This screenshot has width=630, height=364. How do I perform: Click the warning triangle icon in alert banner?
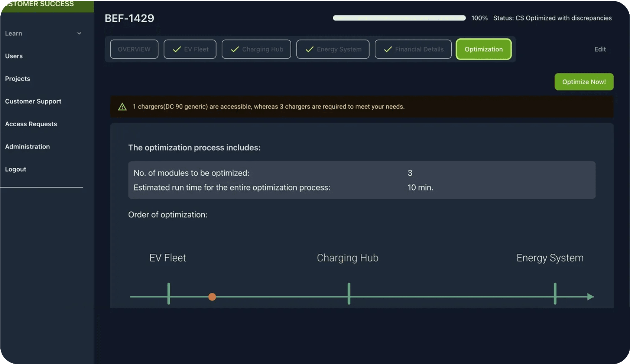pyautogui.click(x=122, y=107)
